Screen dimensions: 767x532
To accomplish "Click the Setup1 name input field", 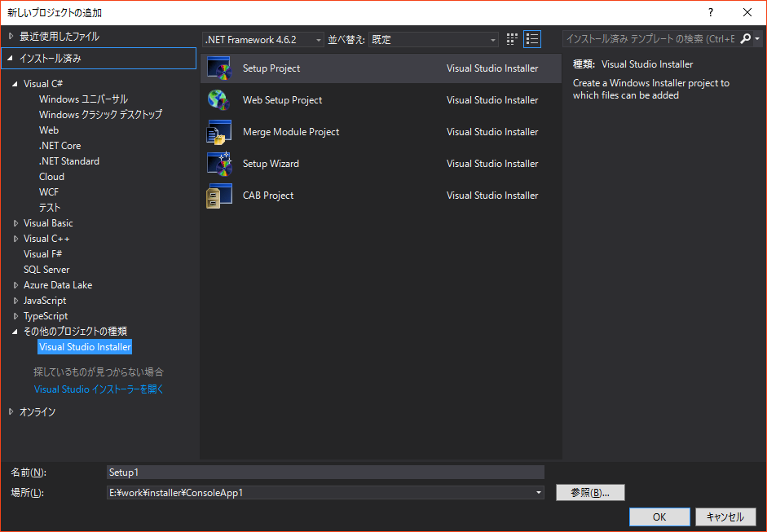I will pos(326,472).
